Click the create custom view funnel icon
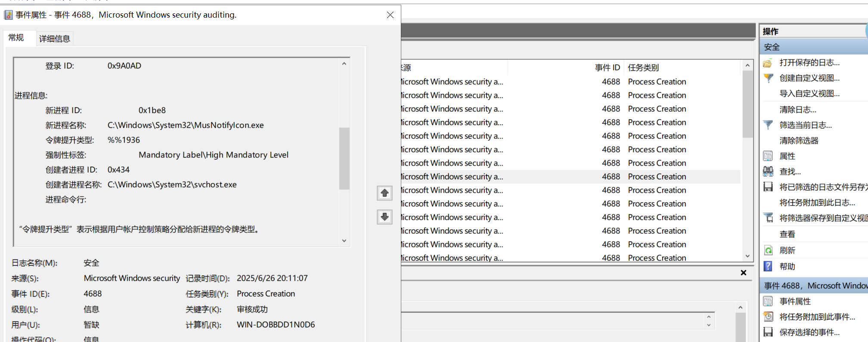 coord(768,78)
